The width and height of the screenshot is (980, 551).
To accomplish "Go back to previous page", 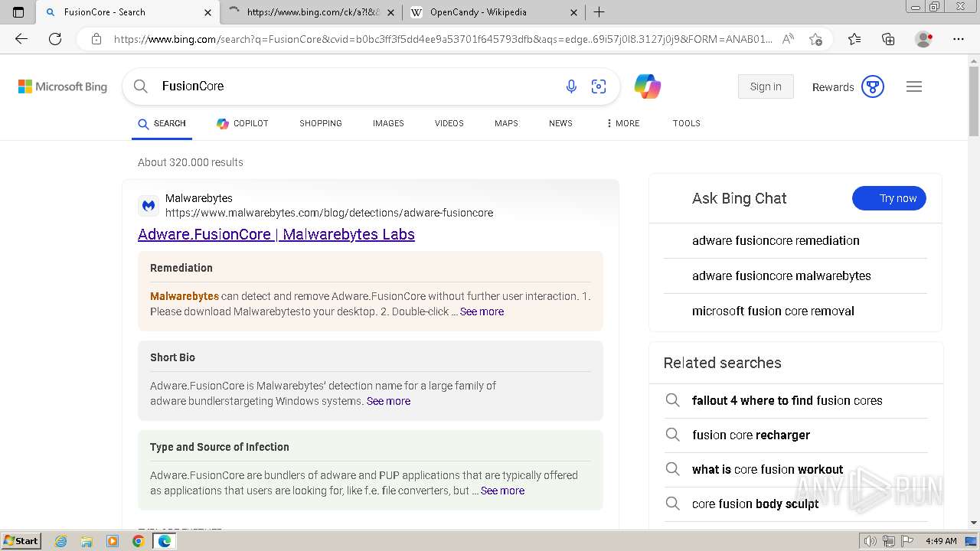I will 21,39.
